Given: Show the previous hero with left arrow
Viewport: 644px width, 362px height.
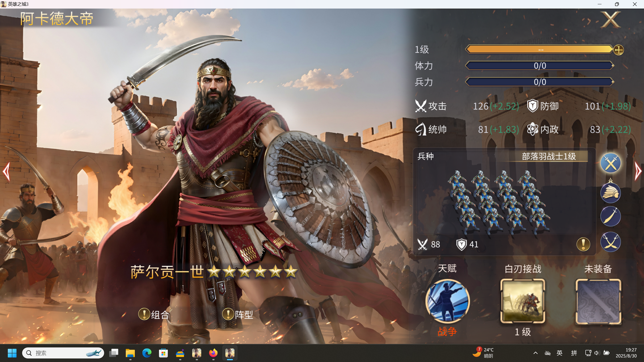Looking at the screenshot, I should (7, 171).
